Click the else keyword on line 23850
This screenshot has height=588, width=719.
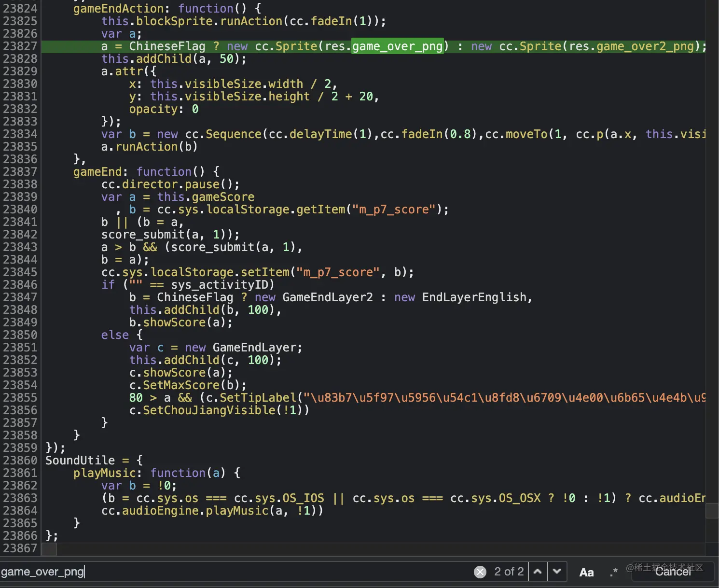pyautogui.click(x=115, y=335)
